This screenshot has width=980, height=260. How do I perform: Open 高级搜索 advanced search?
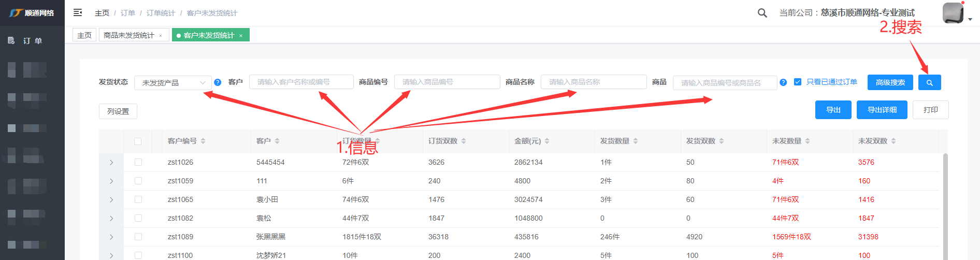[890, 82]
